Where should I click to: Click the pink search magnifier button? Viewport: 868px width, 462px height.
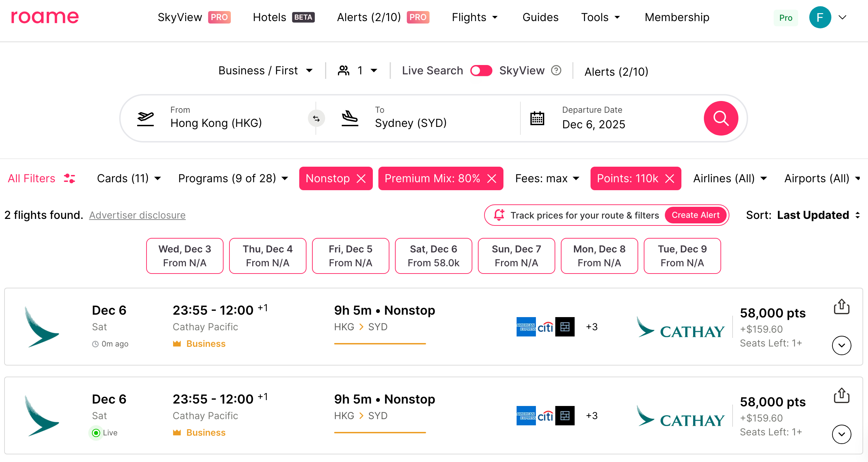pyautogui.click(x=721, y=118)
